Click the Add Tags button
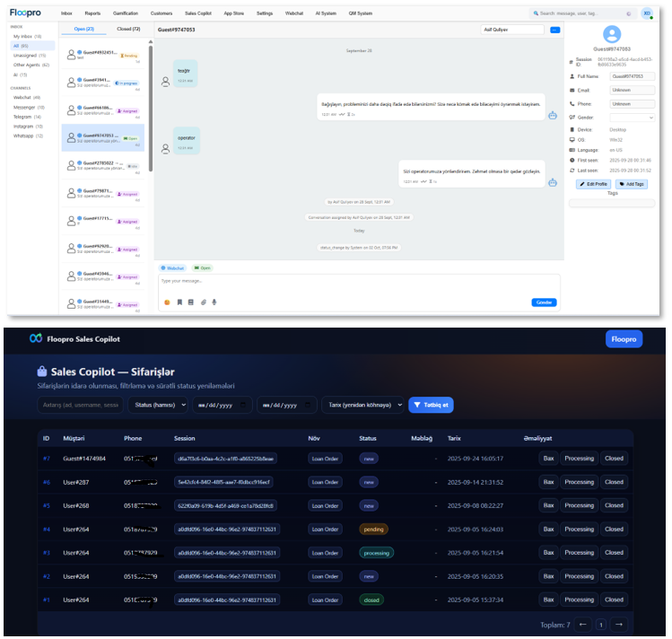Screen dimensions: 672x639 (632, 184)
